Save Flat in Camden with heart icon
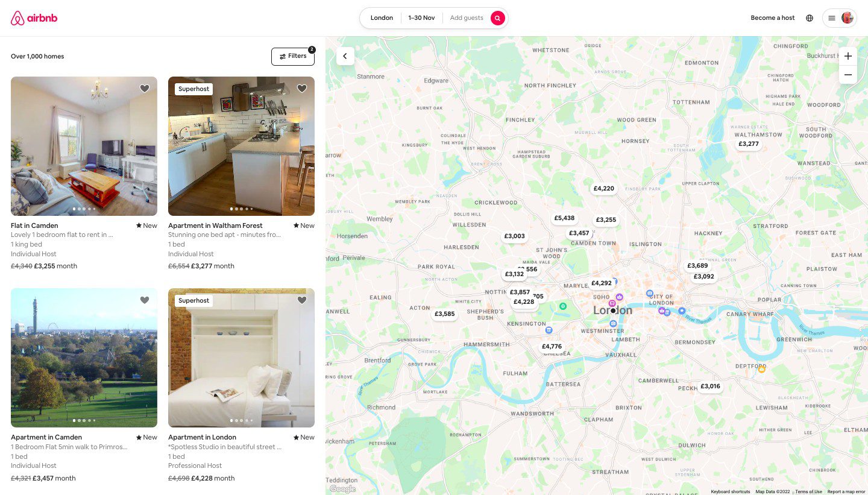 click(x=145, y=89)
